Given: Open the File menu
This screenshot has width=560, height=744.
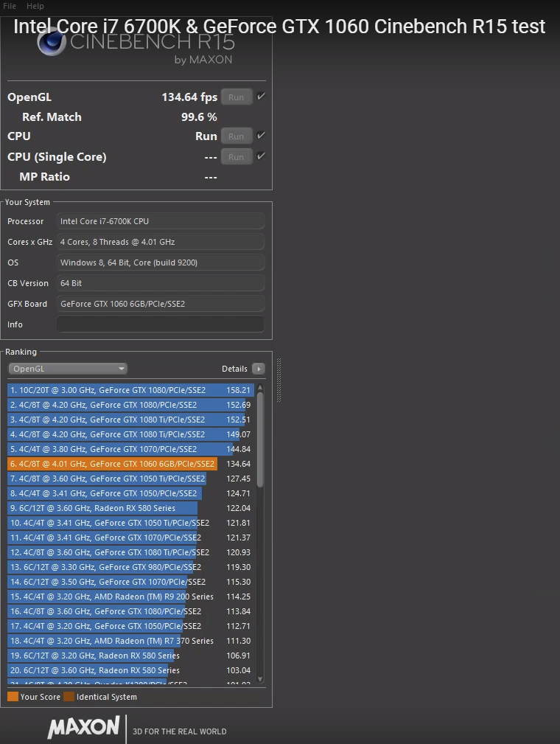Looking at the screenshot, I should point(10,6).
